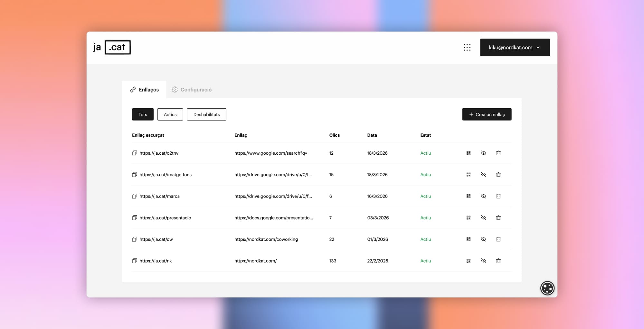Copy the ja.cat/o2tnv short link
Image resolution: width=644 pixels, height=329 pixels.
[135, 153]
